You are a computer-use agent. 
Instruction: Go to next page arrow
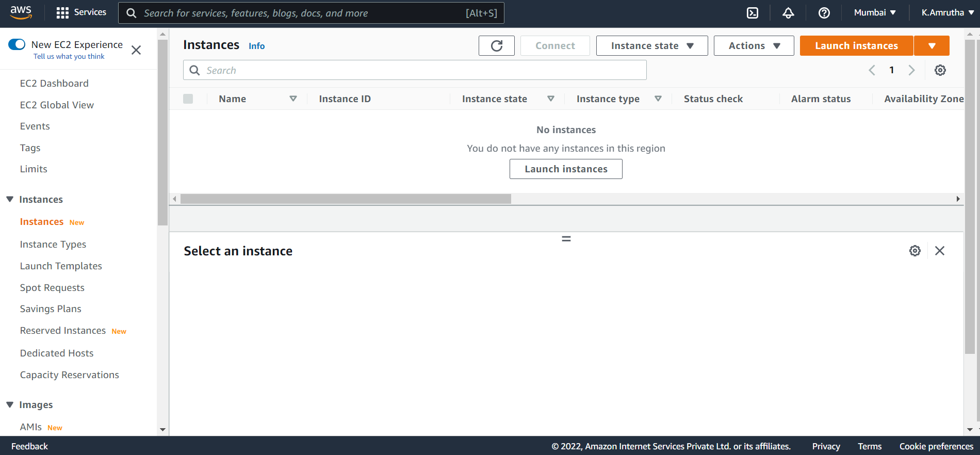(911, 70)
